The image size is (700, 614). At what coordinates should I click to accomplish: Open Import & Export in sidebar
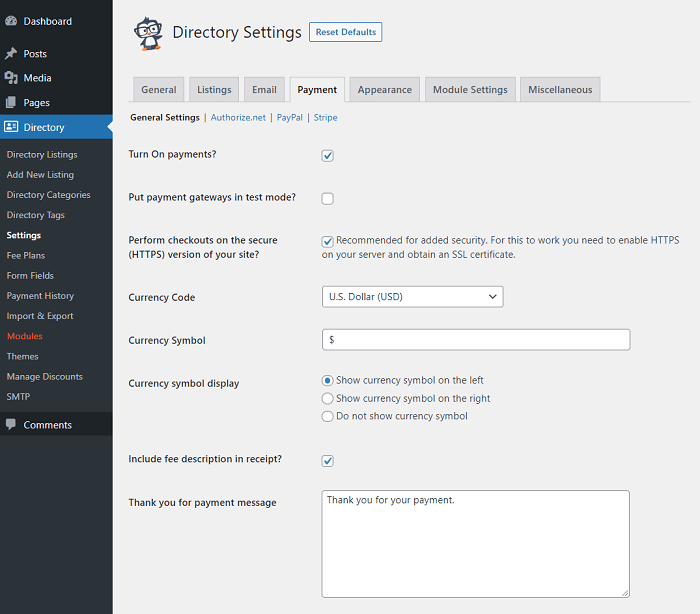[40, 316]
